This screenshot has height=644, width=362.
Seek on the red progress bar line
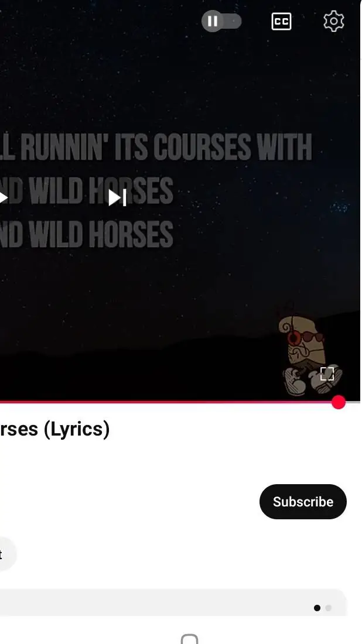click(x=165, y=402)
